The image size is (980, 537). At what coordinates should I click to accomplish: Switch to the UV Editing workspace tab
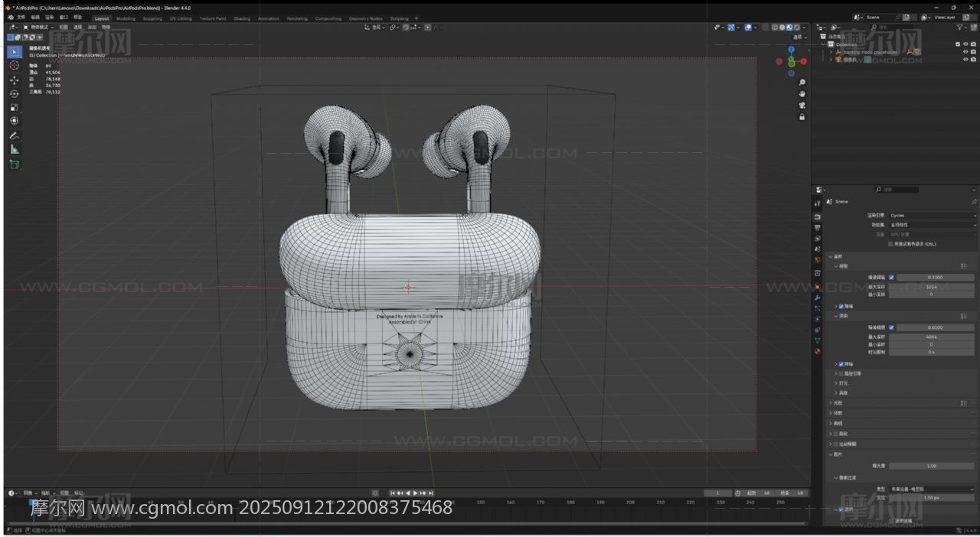181,18
